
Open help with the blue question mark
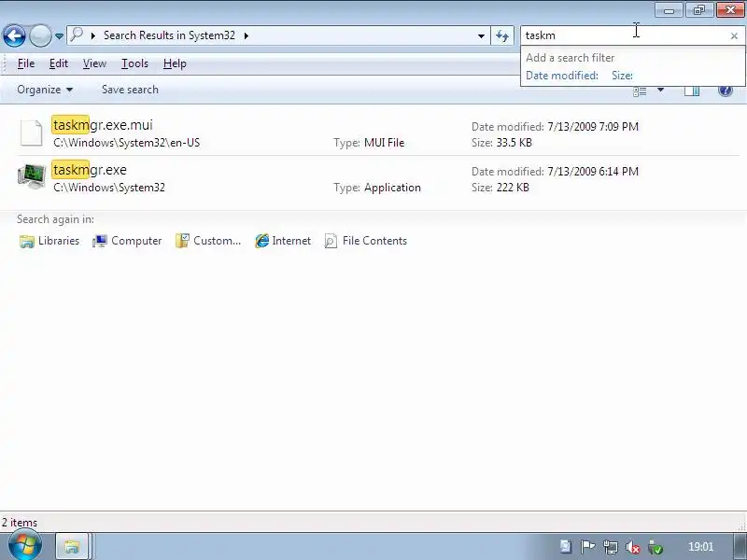tap(726, 90)
